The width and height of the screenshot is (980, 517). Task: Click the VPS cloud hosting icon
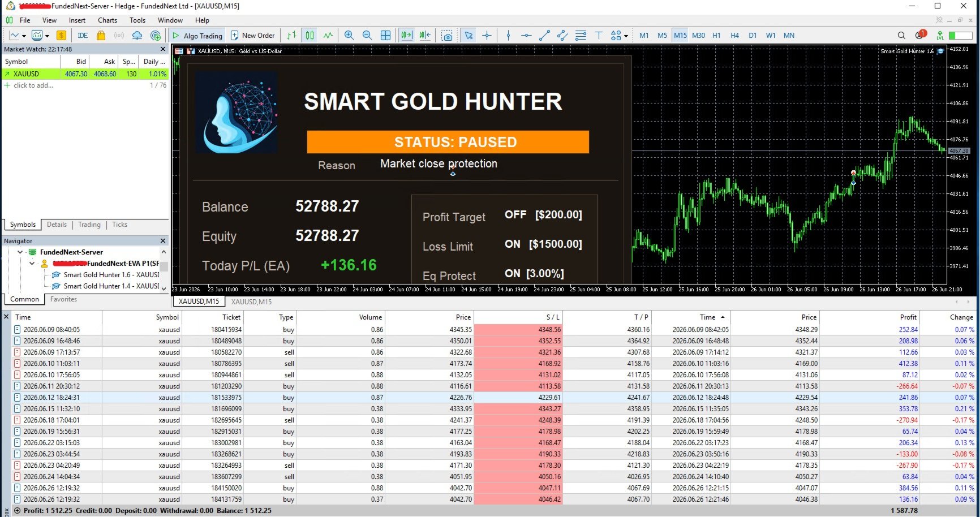coord(137,35)
